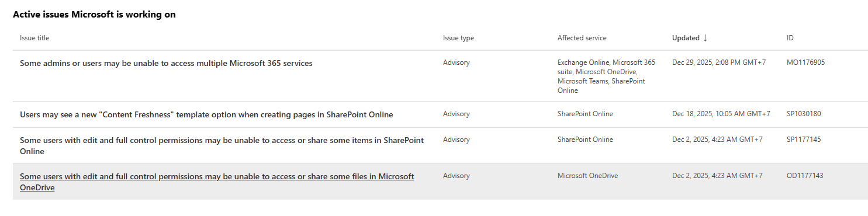Viewport: 868px width, 216px height.
Task: Click the Active issues Microsoft is working on heading
Action: [94, 15]
